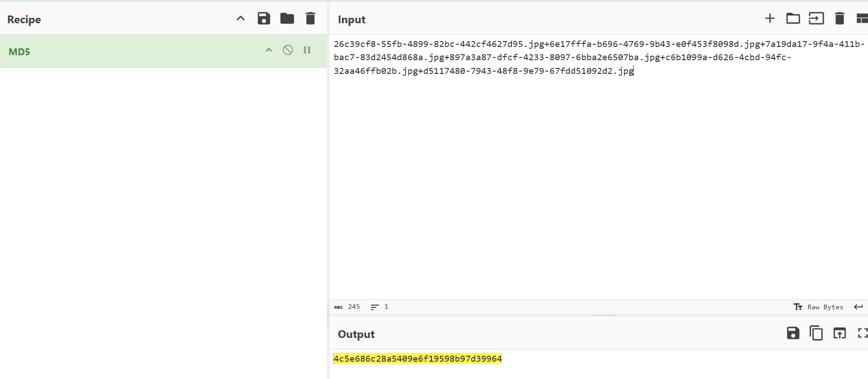Collapse the MD5 operation arguments

coord(269,50)
